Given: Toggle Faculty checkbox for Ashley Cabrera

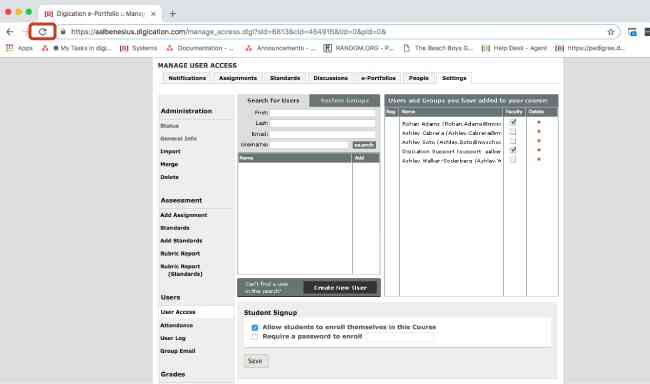Looking at the screenshot, I should point(513,132).
